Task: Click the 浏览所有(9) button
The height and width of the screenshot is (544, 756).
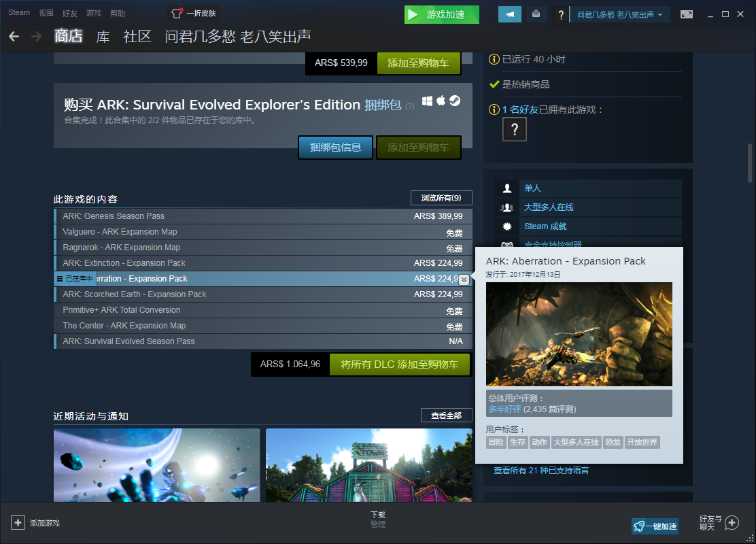Action: coord(441,198)
